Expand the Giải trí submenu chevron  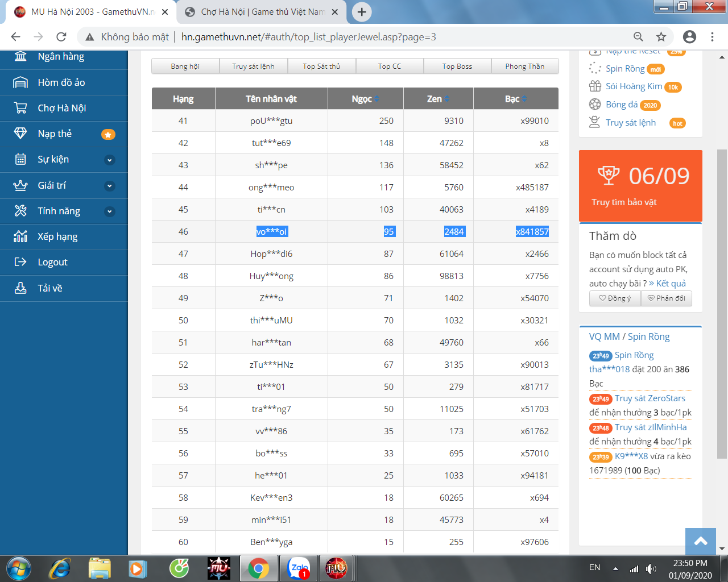coord(110,186)
